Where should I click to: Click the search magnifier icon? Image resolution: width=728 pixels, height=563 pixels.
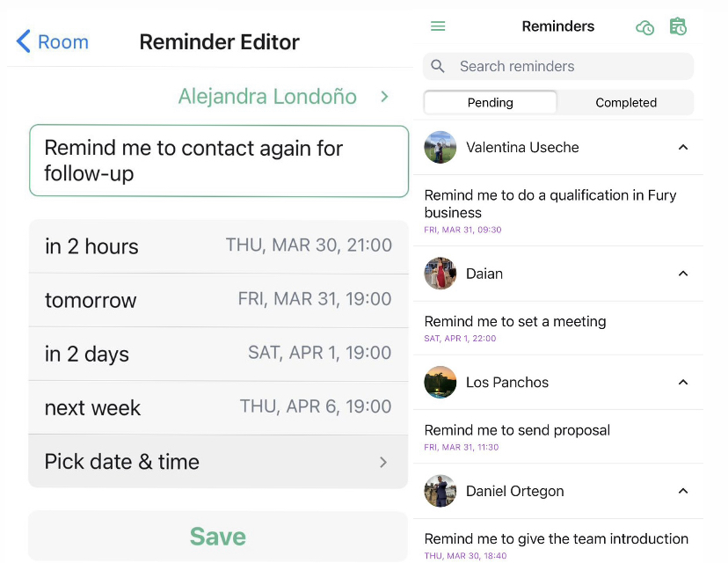pyautogui.click(x=437, y=66)
